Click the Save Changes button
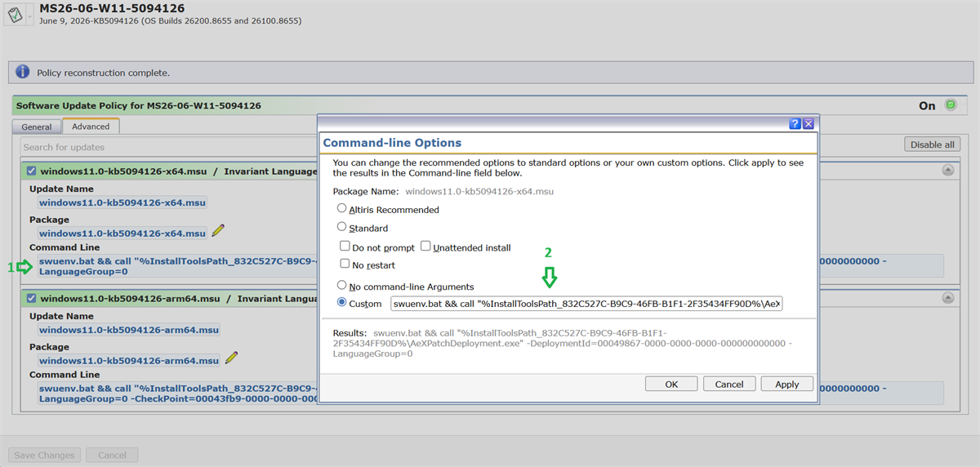980x467 pixels. (45, 455)
